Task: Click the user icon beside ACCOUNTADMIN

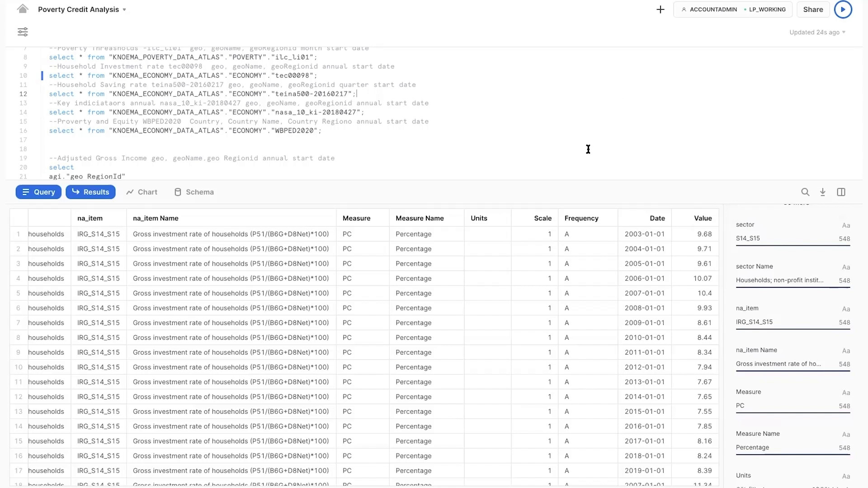Action: (x=684, y=9)
